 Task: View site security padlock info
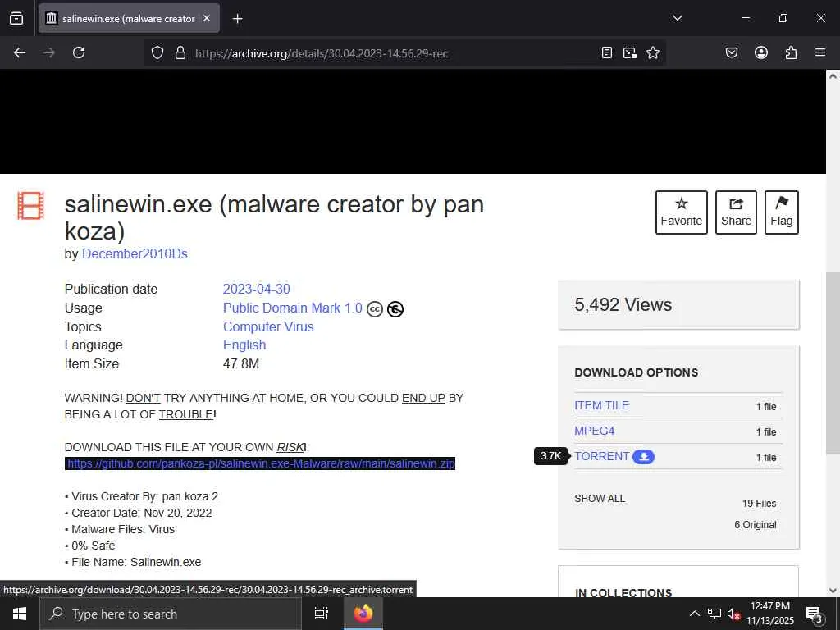point(180,53)
